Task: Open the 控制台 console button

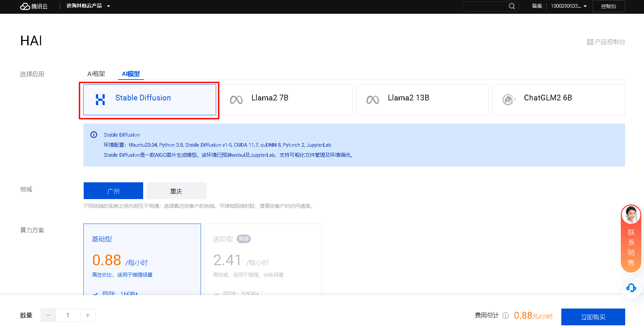Action: 608,6
